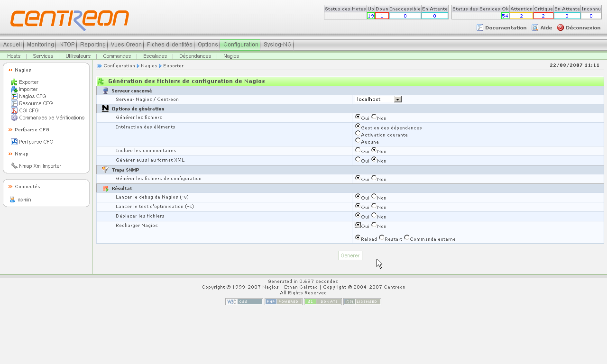Click the Configuration breadcrumb link
This screenshot has width=607, height=364.
pos(119,66)
